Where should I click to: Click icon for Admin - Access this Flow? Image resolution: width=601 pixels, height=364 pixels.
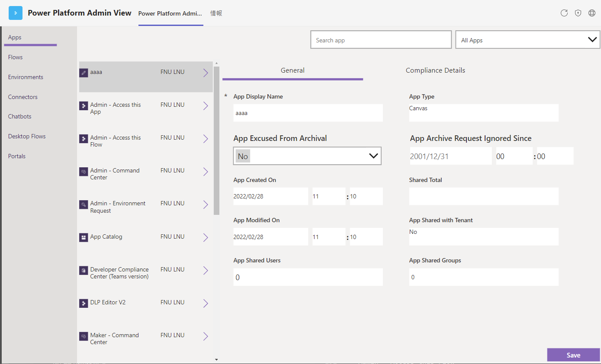(84, 138)
